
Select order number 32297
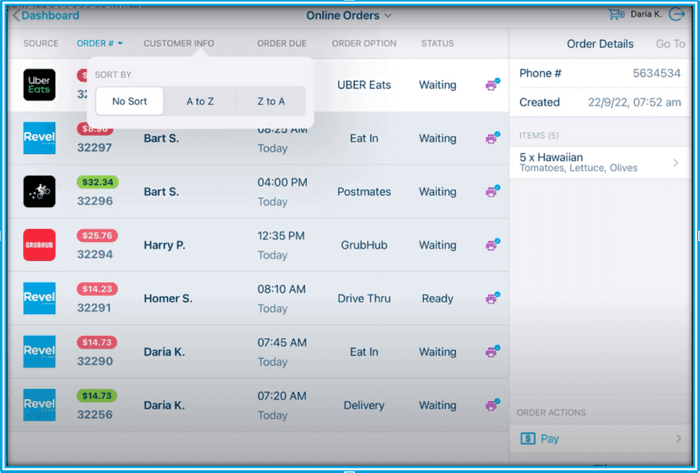coord(95,148)
